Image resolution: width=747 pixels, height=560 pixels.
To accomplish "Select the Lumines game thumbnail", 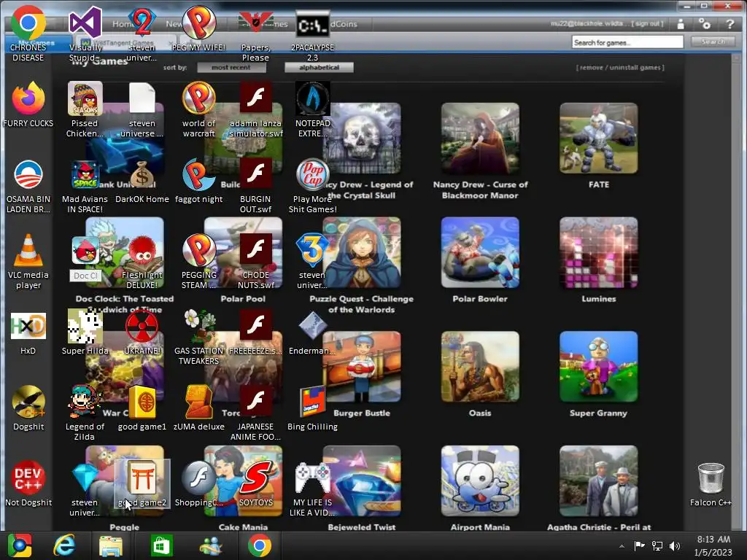I will pos(598,252).
